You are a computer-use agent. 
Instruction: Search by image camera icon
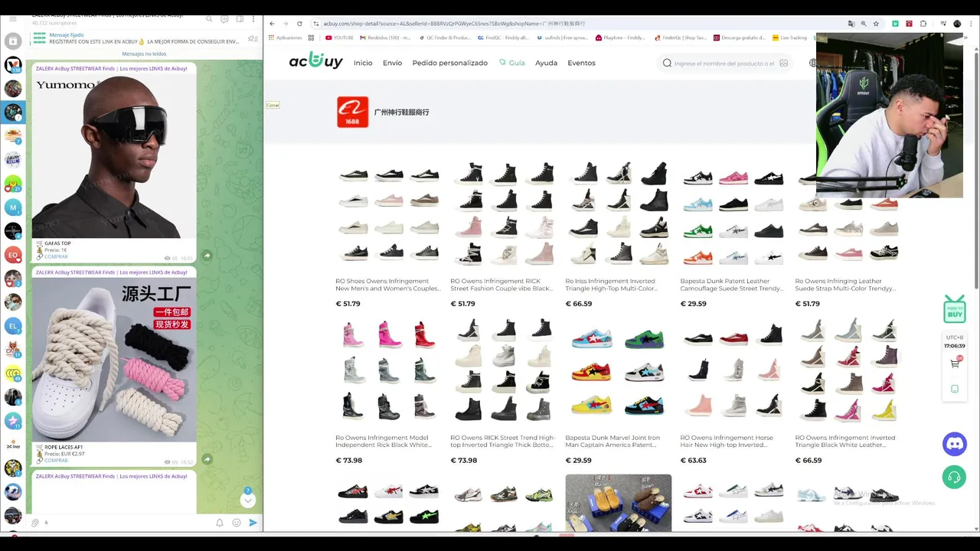tap(783, 64)
